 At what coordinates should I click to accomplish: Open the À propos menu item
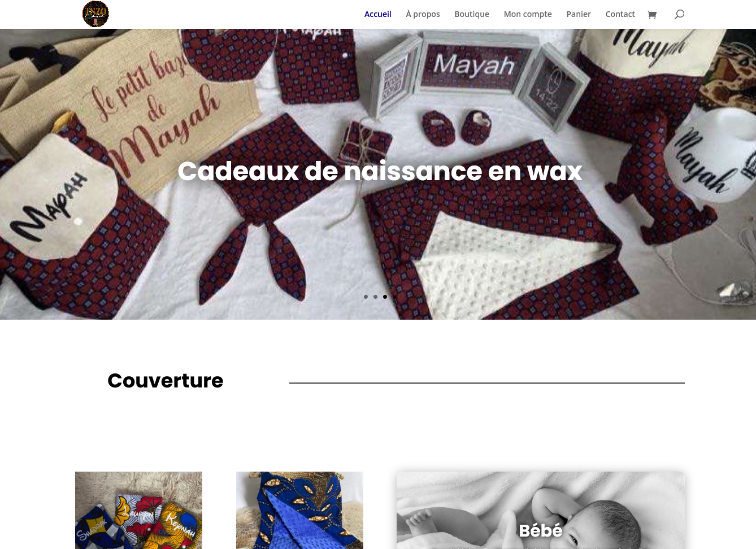pyautogui.click(x=423, y=14)
